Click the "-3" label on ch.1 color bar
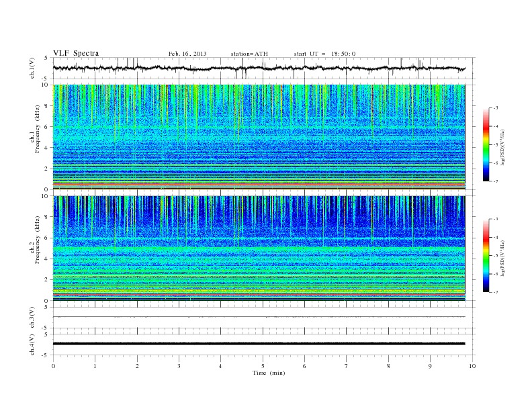The image size is (532, 411). 495,108
